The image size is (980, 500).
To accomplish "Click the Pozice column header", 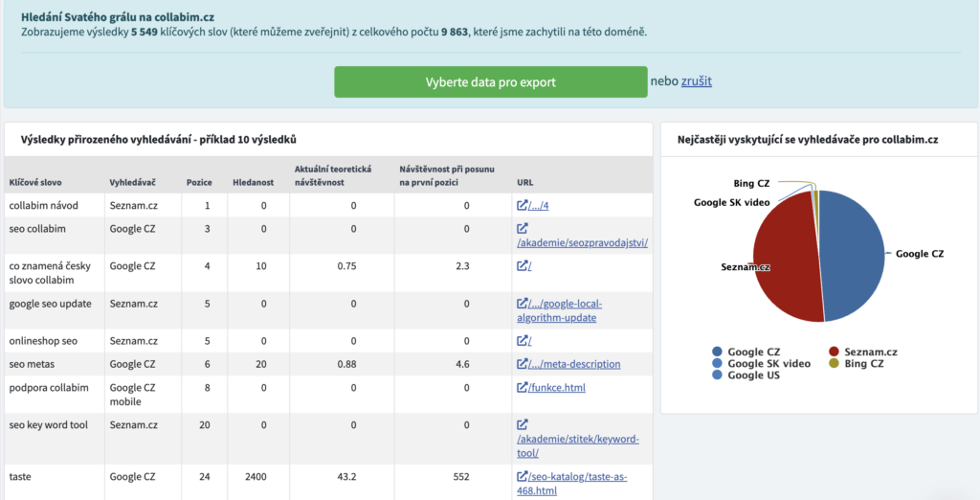I will tap(199, 183).
